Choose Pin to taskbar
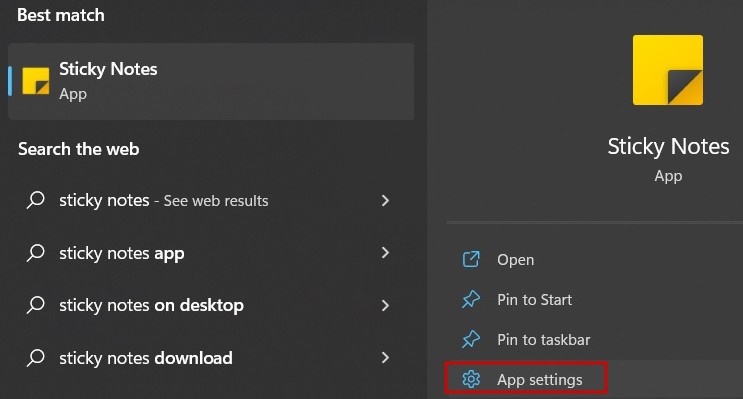 click(544, 339)
